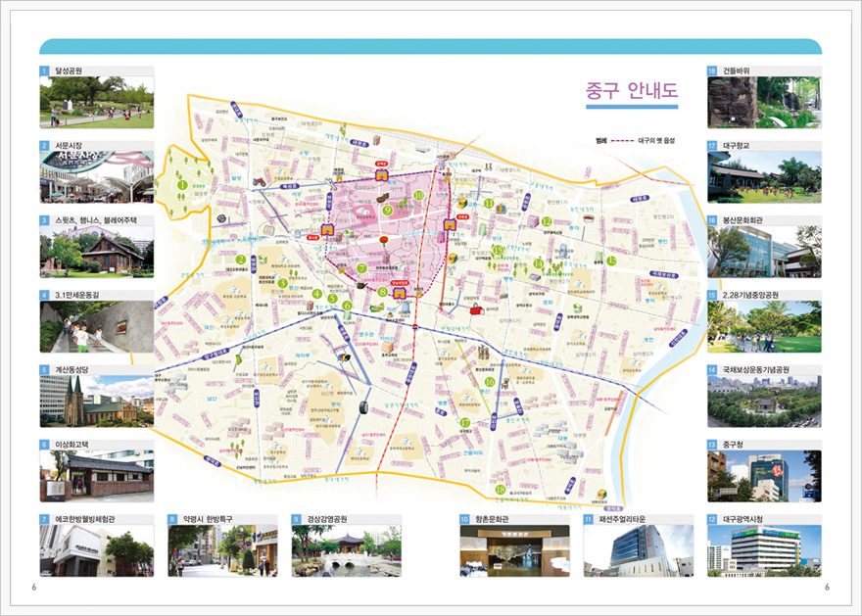Screen dimensions: 862x616
Task: Open the 향촌문화관 entrance photo
Action: coord(514,550)
